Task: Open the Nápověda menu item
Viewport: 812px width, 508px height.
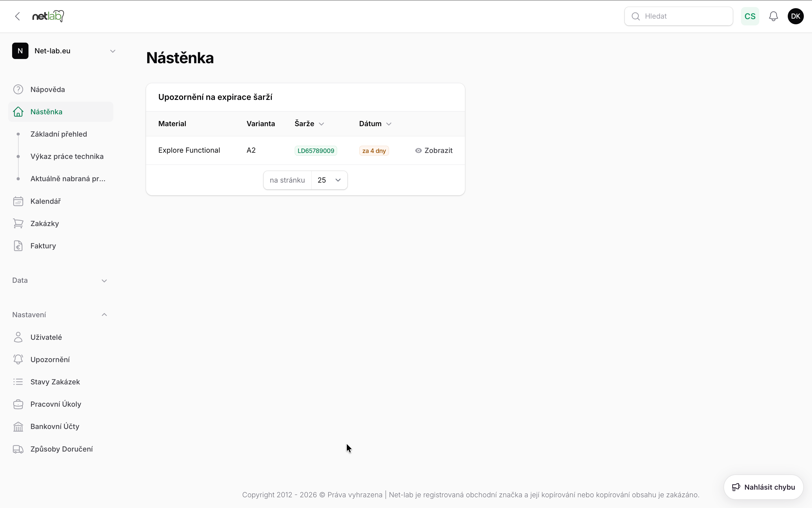Action: (61, 89)
